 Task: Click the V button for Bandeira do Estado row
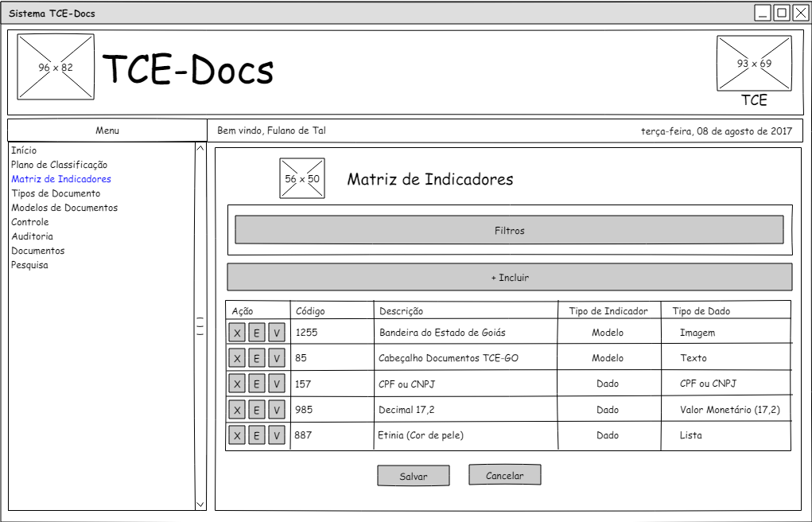(276, 333)
